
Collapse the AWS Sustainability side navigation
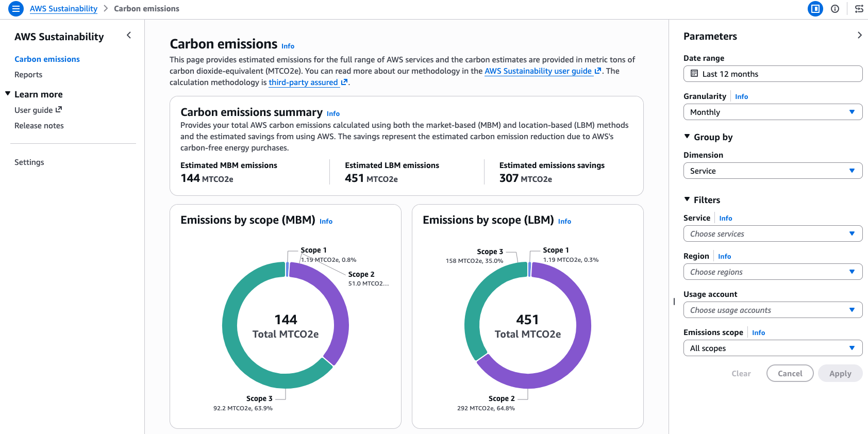pyautogui.click(x=129, y=35)
